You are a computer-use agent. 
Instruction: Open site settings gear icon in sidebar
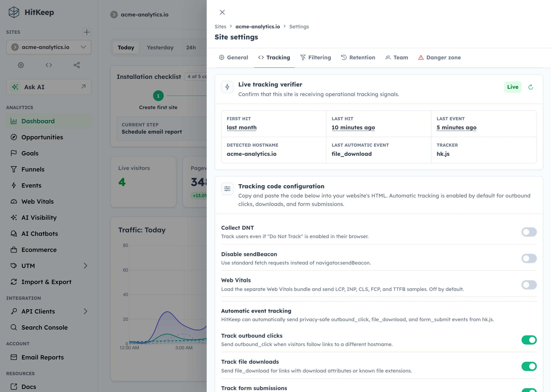click(x=21, y=65)
